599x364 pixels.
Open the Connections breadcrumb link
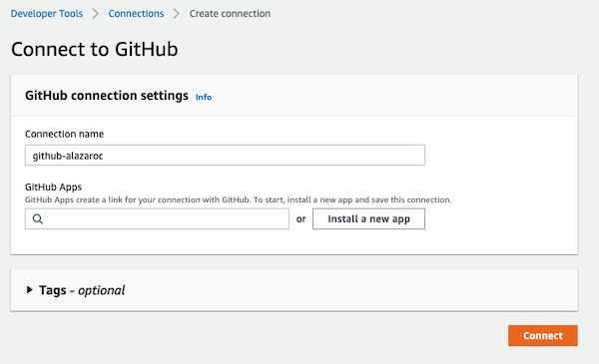pyautogui.click(x=136, y=14)
